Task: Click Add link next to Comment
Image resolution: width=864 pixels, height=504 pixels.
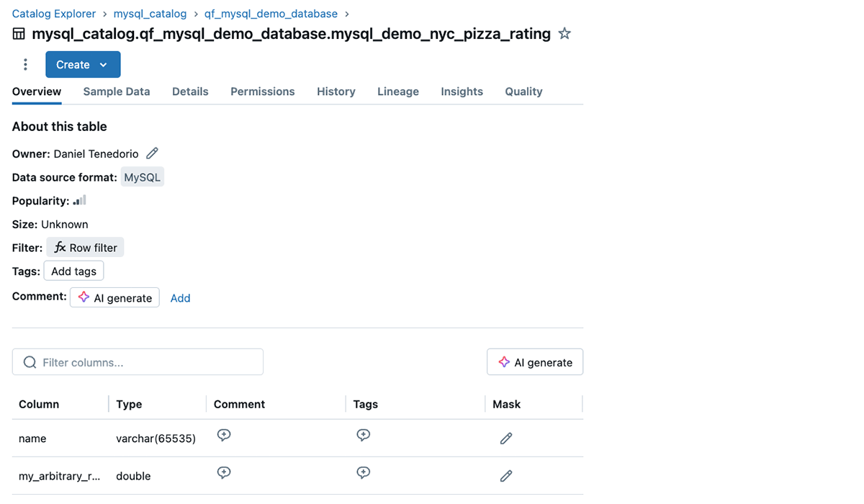Action: pyautogui.click(x=180, y=298)
